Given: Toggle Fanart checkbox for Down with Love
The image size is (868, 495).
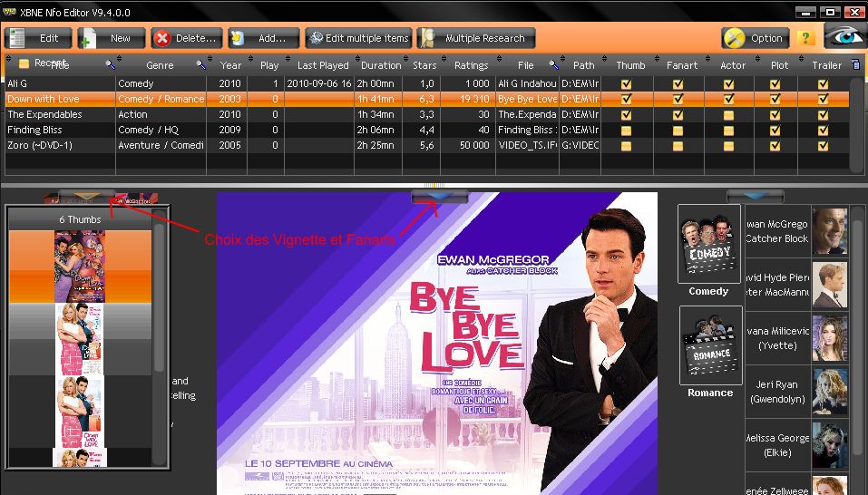Looking at the screenshot, I should pos(678,99).
